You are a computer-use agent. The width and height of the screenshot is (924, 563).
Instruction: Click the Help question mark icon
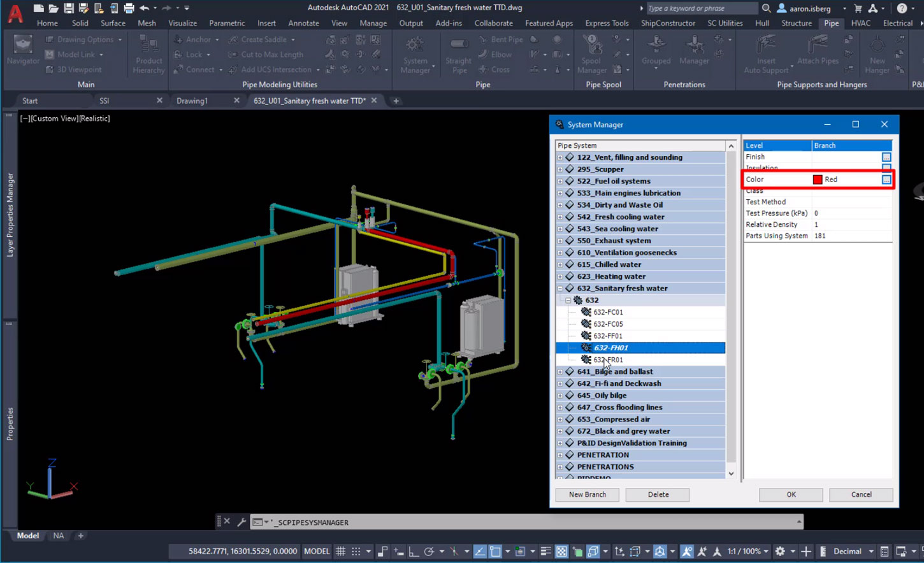pos(902,8)
